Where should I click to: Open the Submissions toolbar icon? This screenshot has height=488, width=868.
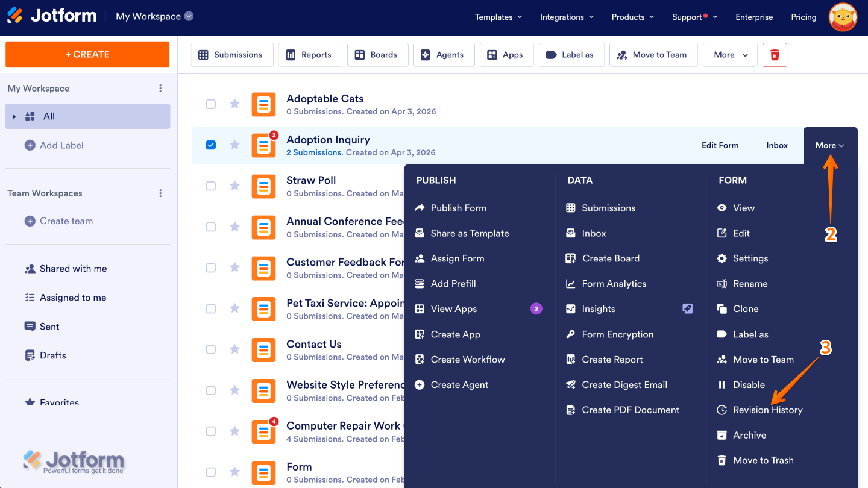coord(232,54)
